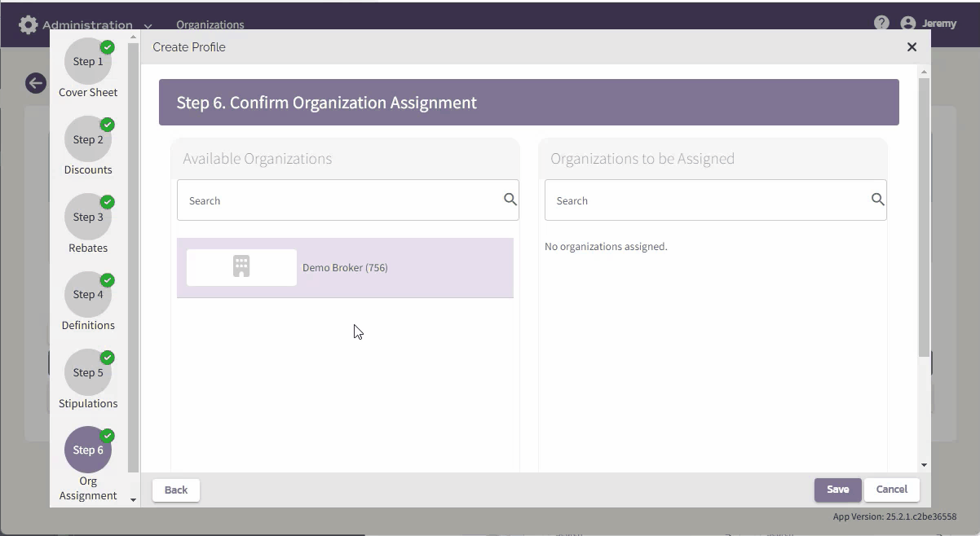Image resolution: width=980 pixels, height=536 pixels.
Task: Select Step 6 Org Assignment circle
Action: point(88,450)
